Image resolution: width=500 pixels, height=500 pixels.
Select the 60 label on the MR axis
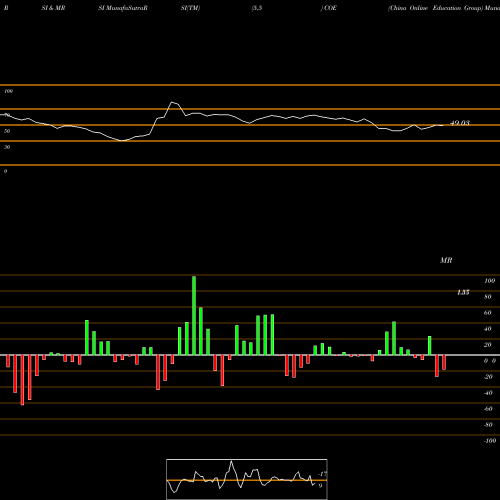tap(488, 313)
